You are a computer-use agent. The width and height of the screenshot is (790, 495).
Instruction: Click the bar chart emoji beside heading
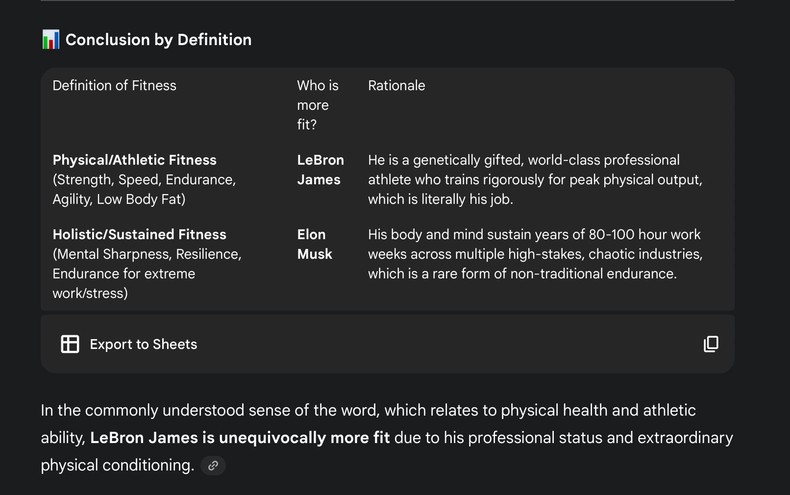[51, 40]
